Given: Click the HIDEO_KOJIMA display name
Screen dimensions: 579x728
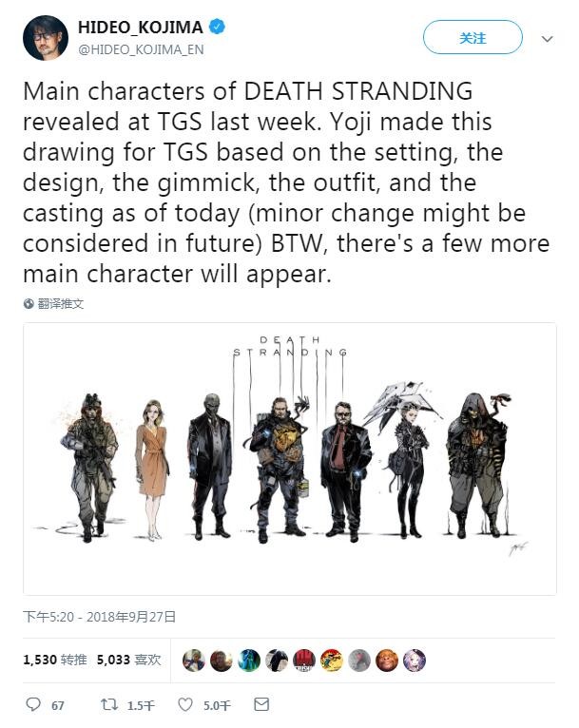Looking at the screenshot, I should point(140,27).
